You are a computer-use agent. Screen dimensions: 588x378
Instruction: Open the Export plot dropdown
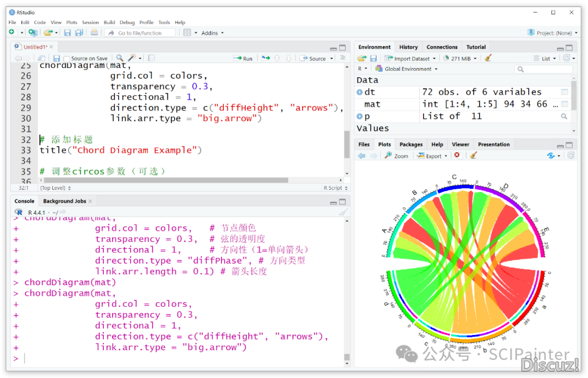tap(432, 156)
